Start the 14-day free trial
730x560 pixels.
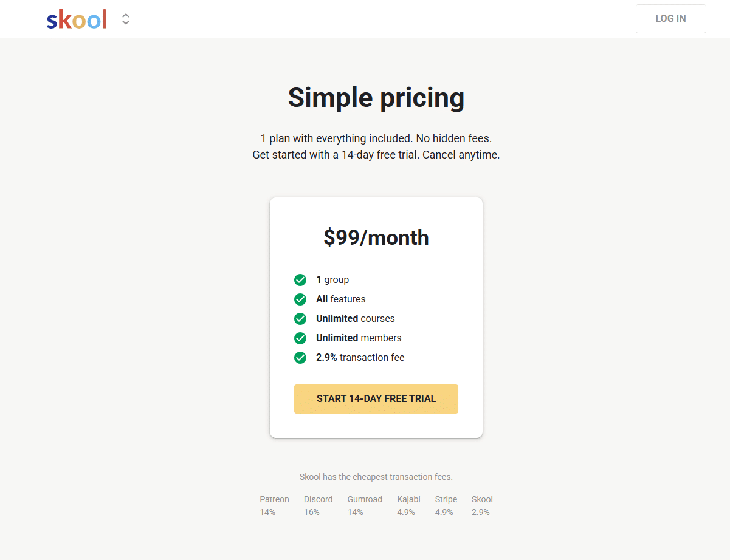point(376,399)
